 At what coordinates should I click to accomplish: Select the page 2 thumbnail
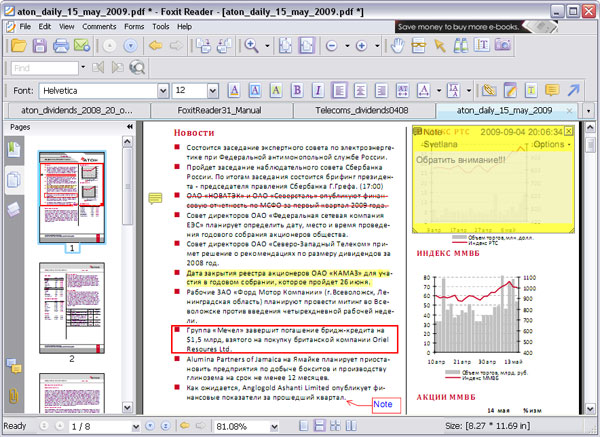click(72, 308)
